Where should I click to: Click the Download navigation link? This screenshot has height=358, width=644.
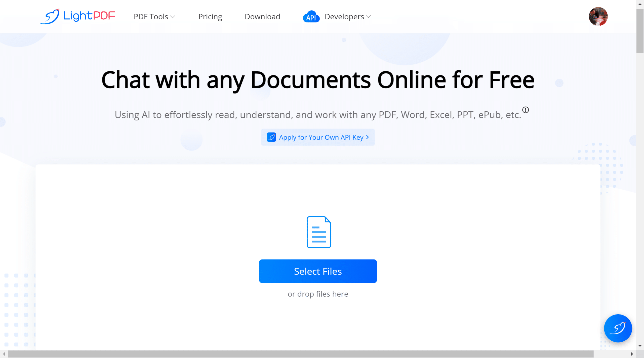tap(262, 16)
